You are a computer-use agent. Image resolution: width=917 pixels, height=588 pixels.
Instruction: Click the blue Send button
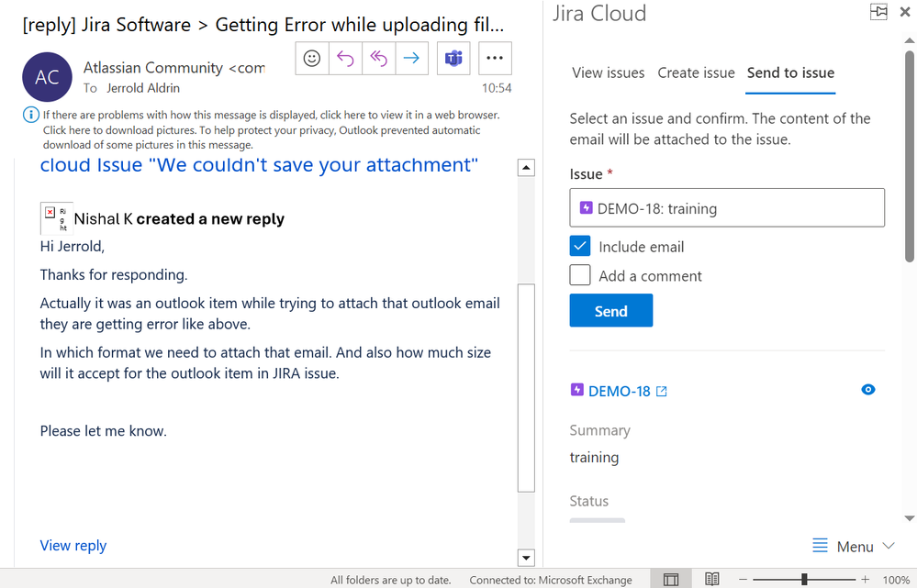tap(611, 310)
